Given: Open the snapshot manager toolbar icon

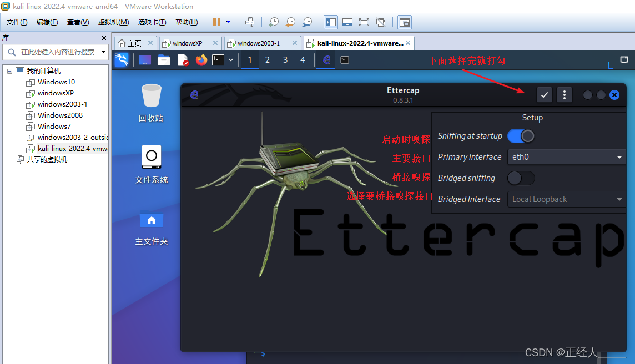Looking at the screenshot, I should pos(308,22).
